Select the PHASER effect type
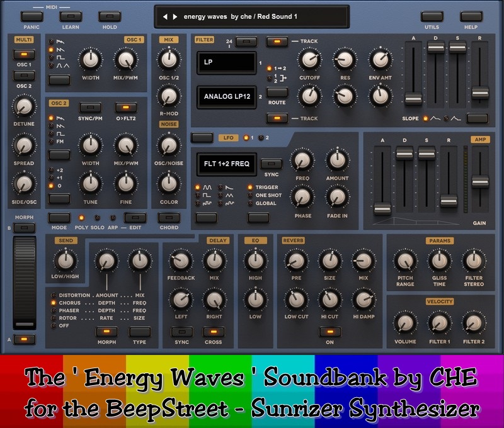 coord(54,310)
